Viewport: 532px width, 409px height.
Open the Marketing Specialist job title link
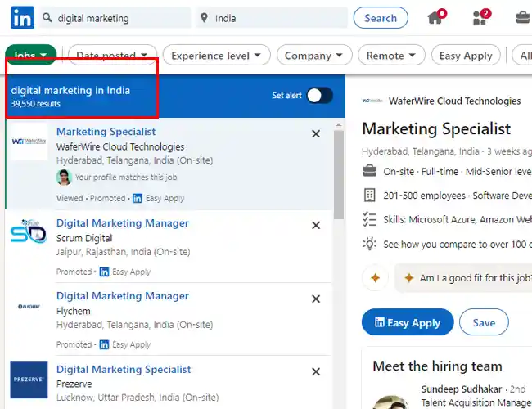106,132
